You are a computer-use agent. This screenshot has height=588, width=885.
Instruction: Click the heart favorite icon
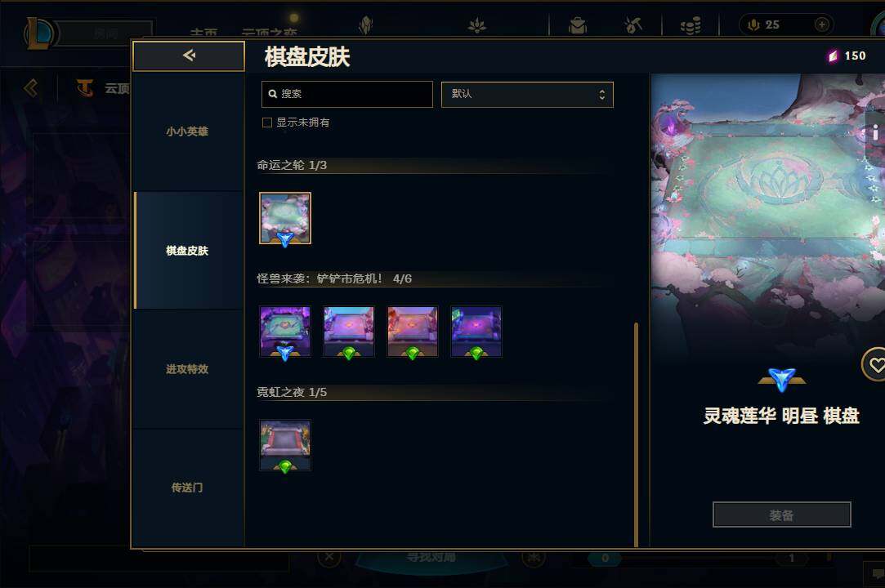pos(875,366)
